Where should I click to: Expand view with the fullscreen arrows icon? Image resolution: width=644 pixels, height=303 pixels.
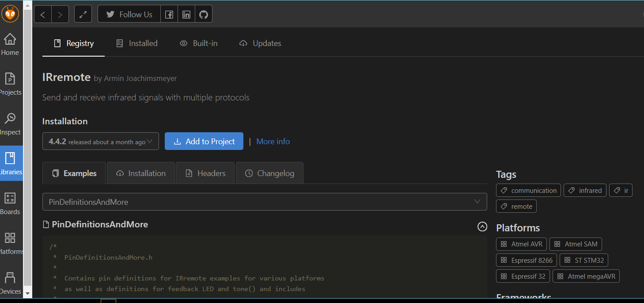pyautogui.click(x=83, y=14)
